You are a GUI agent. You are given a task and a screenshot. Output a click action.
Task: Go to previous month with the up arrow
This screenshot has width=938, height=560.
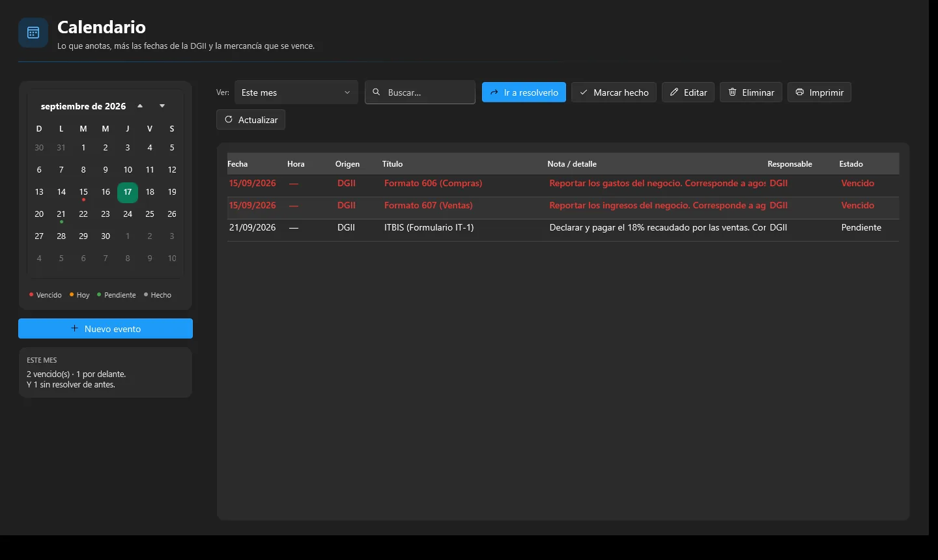click(140, 106)
